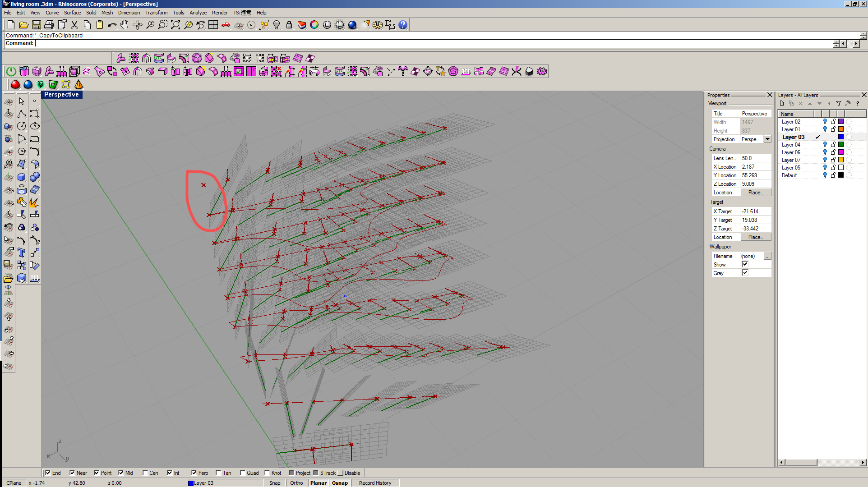The width and height of the screenshot is (868, 487).
Task: Open the Projection dropdown arrow
Action: tap(767, 139)
